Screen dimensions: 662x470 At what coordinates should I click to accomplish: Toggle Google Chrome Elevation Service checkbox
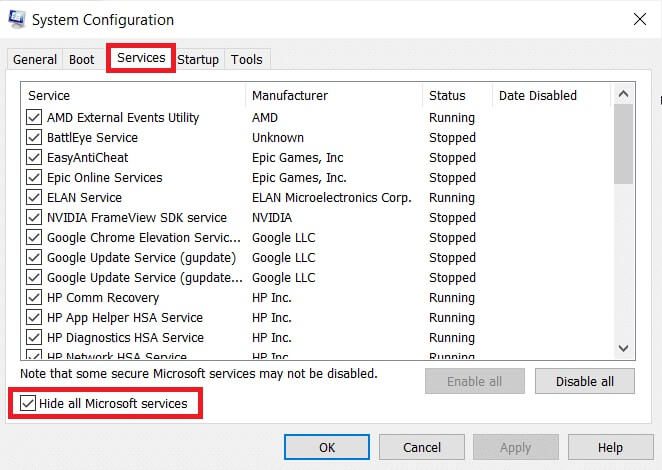pos(34,237)
